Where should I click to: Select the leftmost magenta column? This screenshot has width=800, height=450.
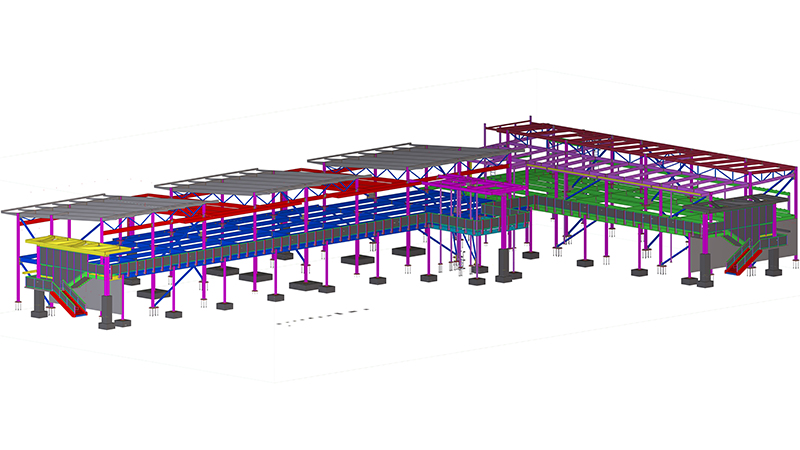tap(21, 260)
